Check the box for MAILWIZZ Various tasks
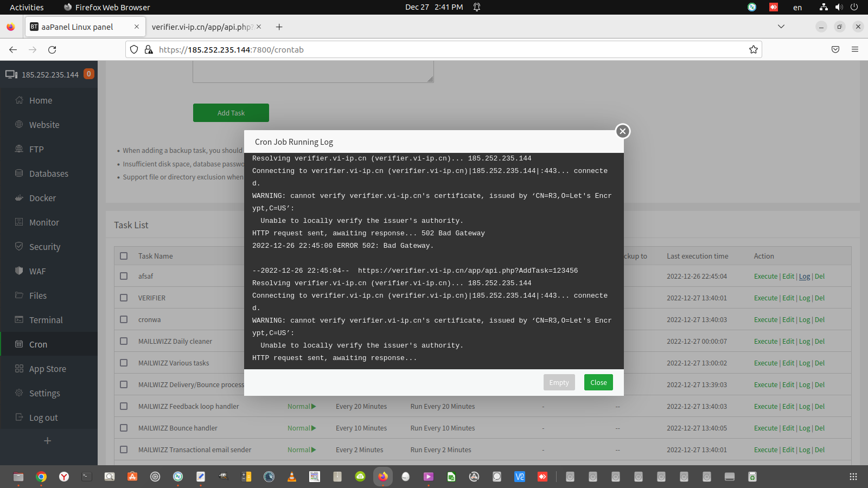868x488 pixels. [124, 363]
